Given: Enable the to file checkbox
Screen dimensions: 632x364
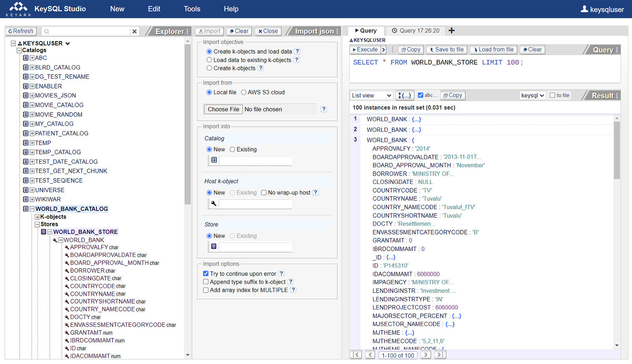Looking at the screenshot, I should point(553,95).
